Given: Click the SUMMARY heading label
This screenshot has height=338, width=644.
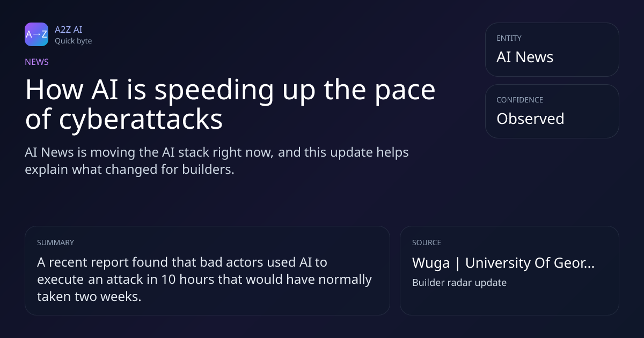Looking at the screenshot, I should click(55, 243).
